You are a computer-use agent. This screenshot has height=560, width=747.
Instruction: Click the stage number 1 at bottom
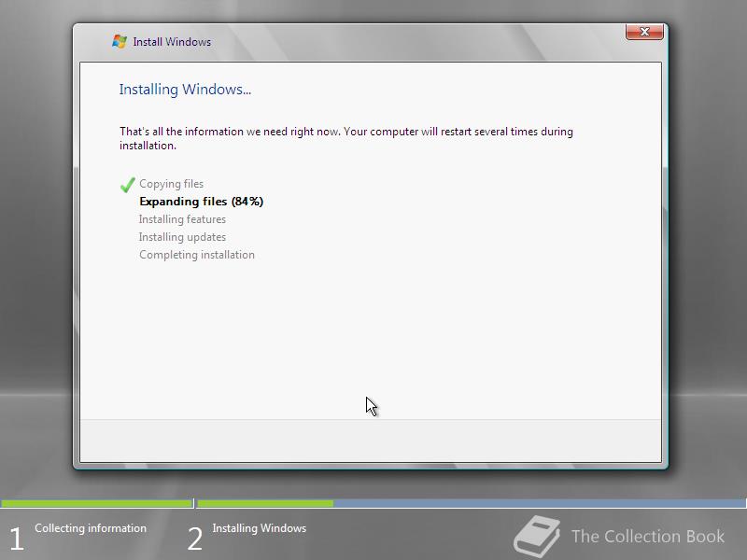pos(16,539)
